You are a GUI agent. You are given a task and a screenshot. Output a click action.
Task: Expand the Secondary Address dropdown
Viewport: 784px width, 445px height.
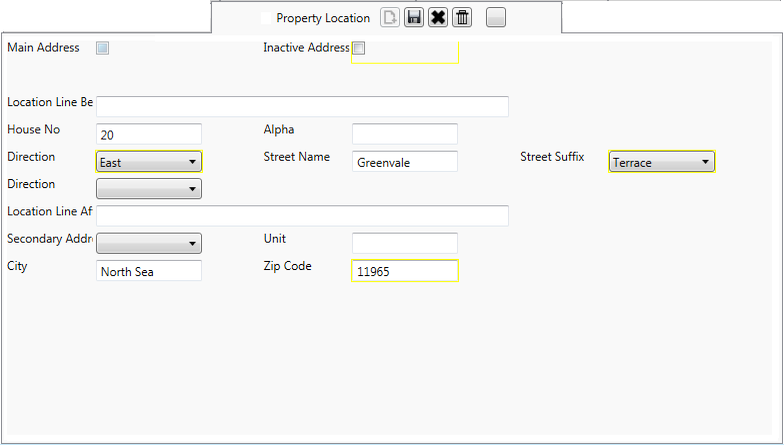click(x=149, y=243)
